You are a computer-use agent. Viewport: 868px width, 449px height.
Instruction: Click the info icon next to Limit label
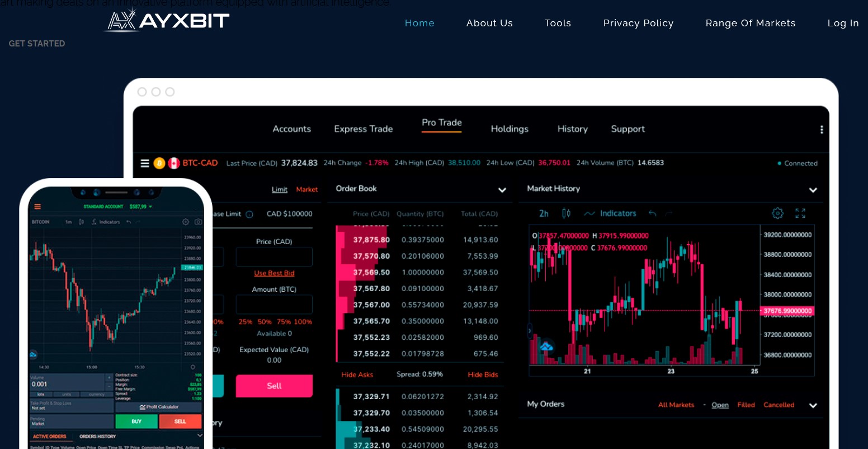249,214
